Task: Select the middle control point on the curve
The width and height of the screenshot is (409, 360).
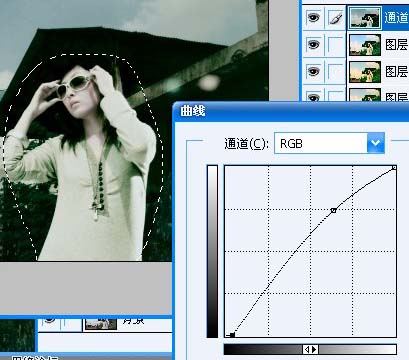Action: point(333,210)
